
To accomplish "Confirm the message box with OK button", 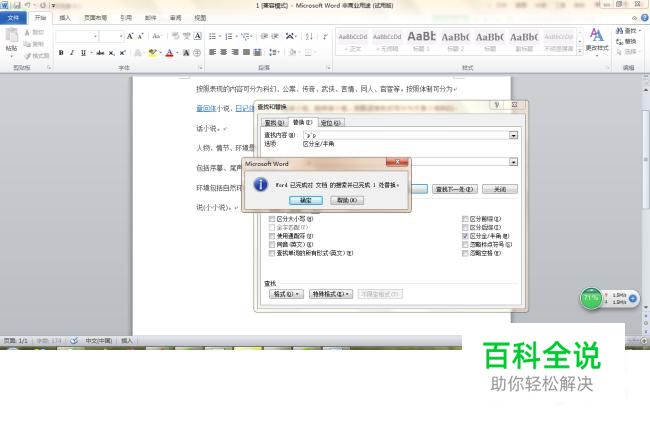I will (x=306, y=200).
